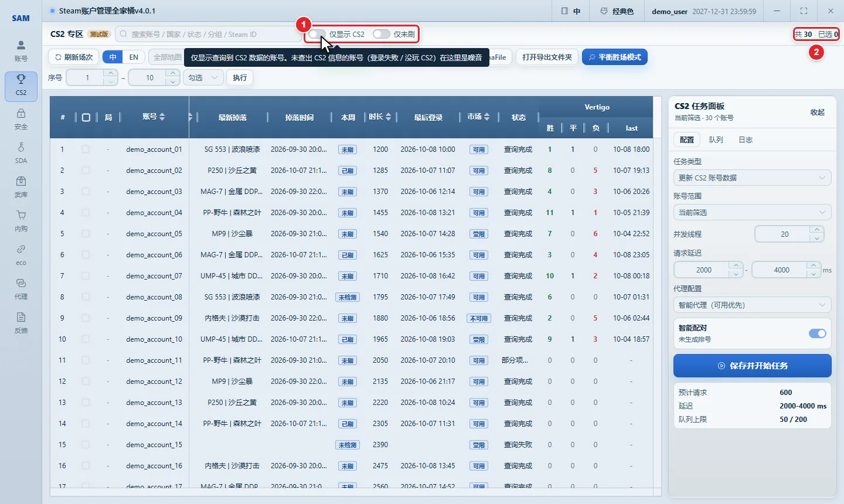Check the select-all checkbox in table header

click(86, 117)
